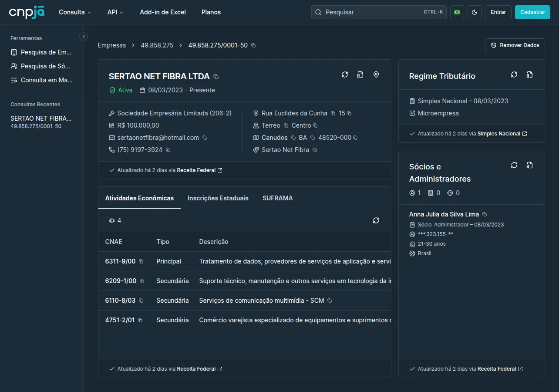
Task: Click the Cadastrar button
Action: (532, 12)
